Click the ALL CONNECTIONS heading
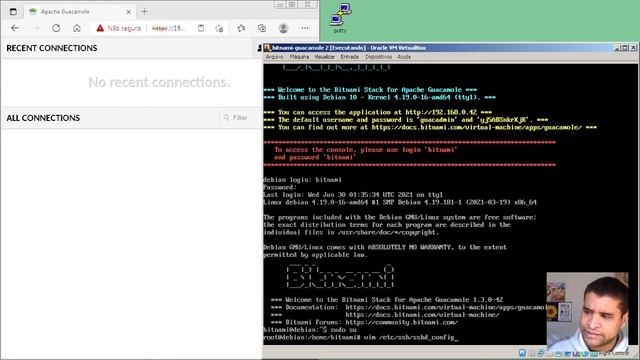This screenshot has width=640, height=360. (43, 118)
